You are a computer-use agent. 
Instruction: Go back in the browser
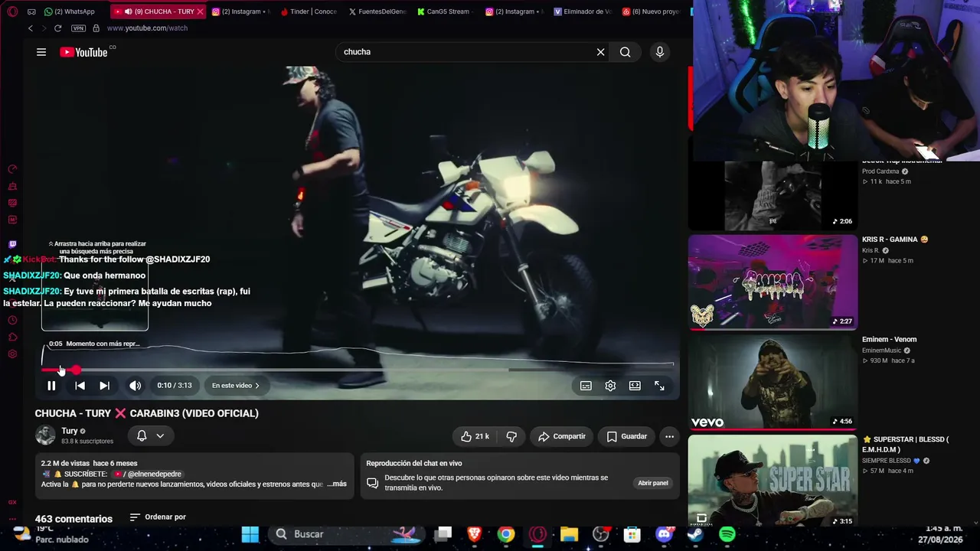pos(31,28)
